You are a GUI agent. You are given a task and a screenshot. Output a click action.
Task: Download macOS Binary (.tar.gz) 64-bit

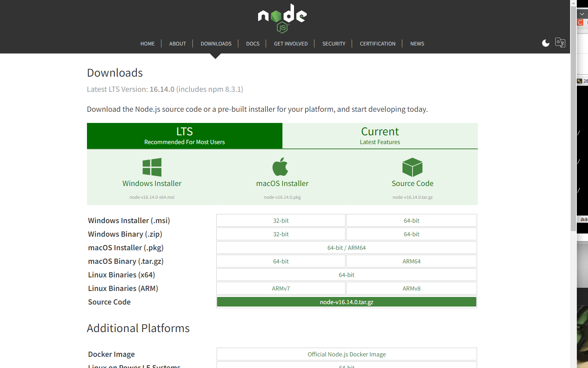(281, 261)
